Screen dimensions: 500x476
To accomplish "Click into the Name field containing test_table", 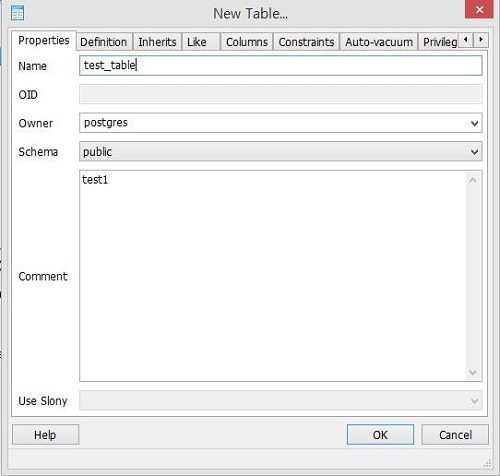I will 281,65.
